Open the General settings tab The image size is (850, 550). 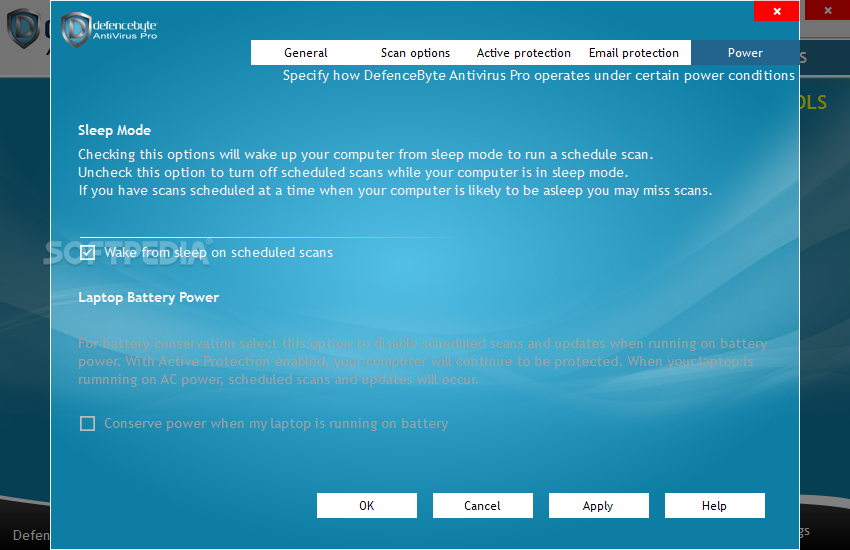coord(306,53)
